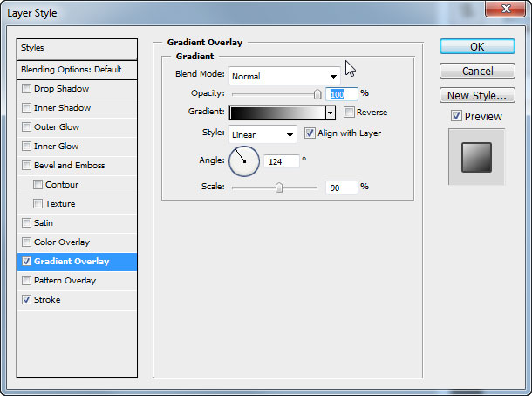Click the angle dial control
532x396 pixels.
click(244, 160)
